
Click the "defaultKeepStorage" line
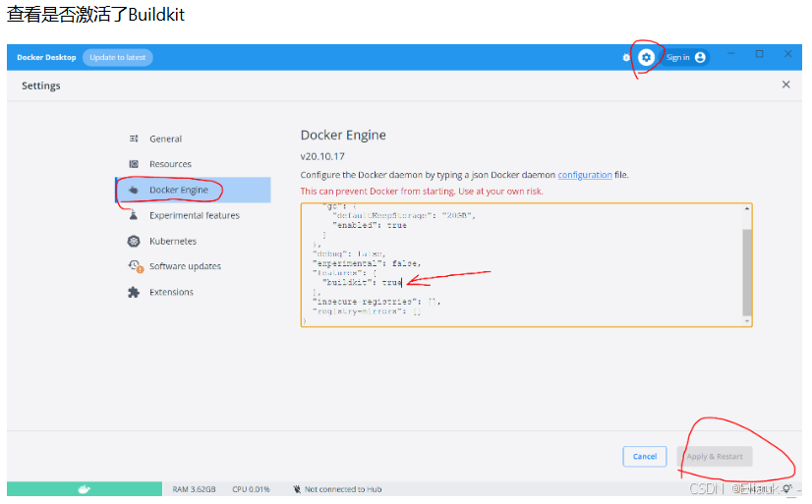403,216
